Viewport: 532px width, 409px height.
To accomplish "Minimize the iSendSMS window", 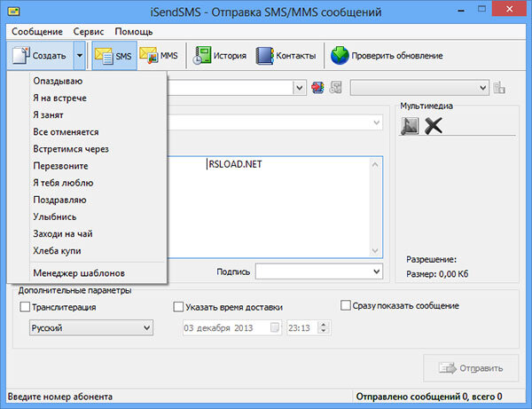I will [461, 10].
